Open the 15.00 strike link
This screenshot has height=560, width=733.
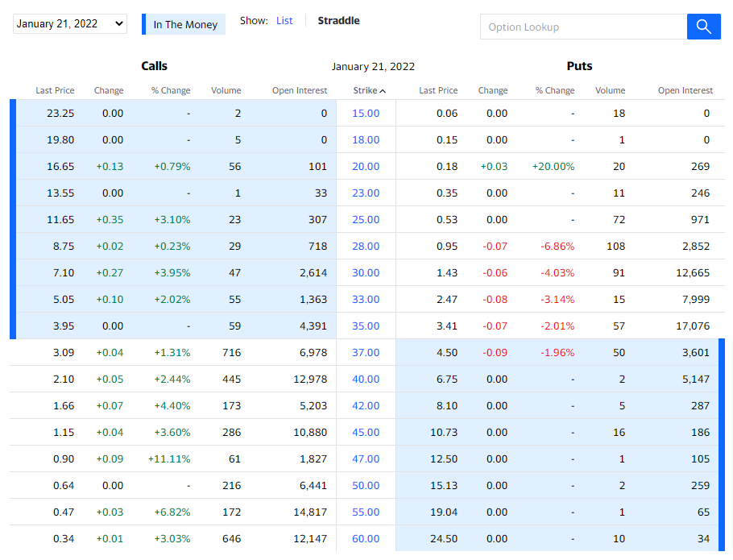[x=366, y=114]
